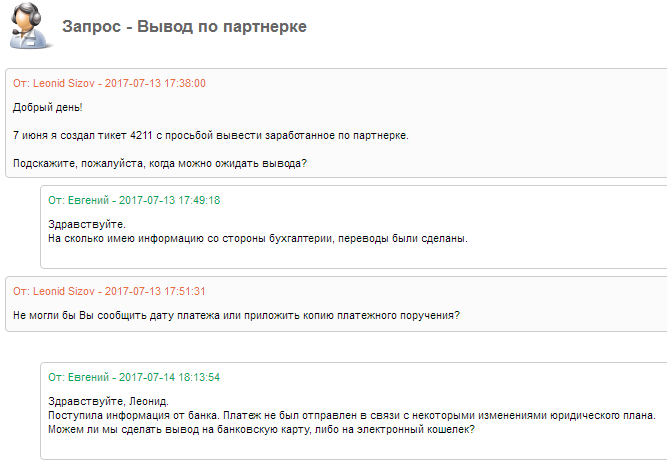Screen dimensions: 667x465
Task: Click sender line 'Leonid Sizov - 2017-07-13 17:38:00'
Action: pos(109,83)
